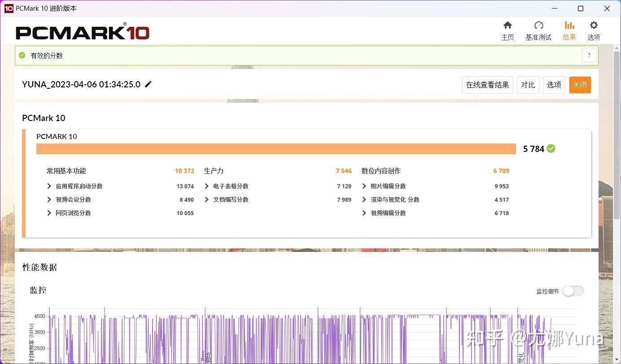The image size is (621, 364).
Task: Expand the Photo Editing score (照片编辑分数)
Action: [x=364, y=186]
